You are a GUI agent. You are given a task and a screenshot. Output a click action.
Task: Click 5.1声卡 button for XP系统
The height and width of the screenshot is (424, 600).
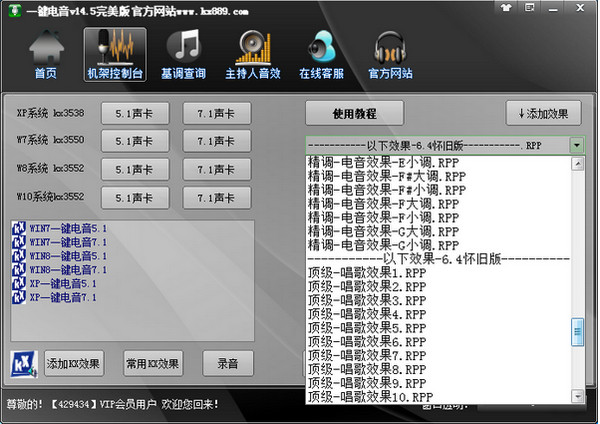[135, 113]
